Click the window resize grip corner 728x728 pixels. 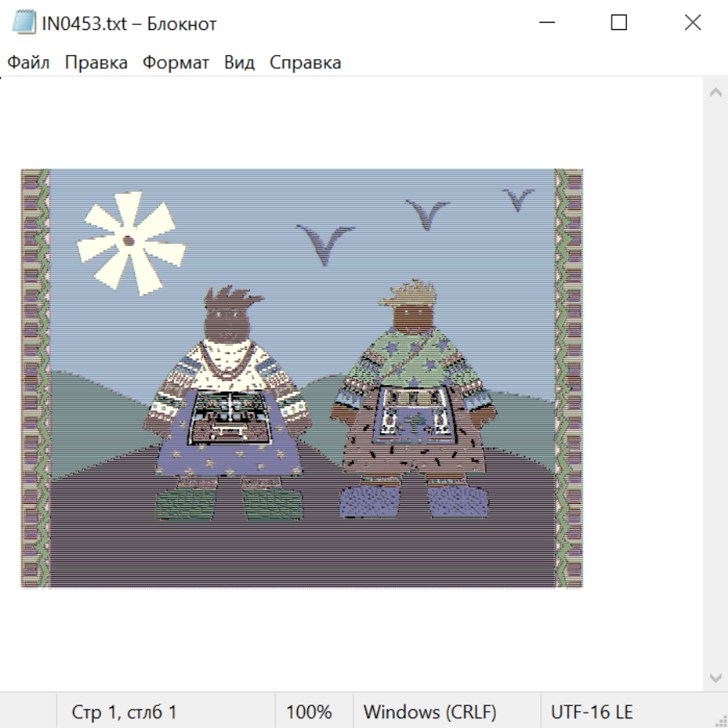coord(720,720)
